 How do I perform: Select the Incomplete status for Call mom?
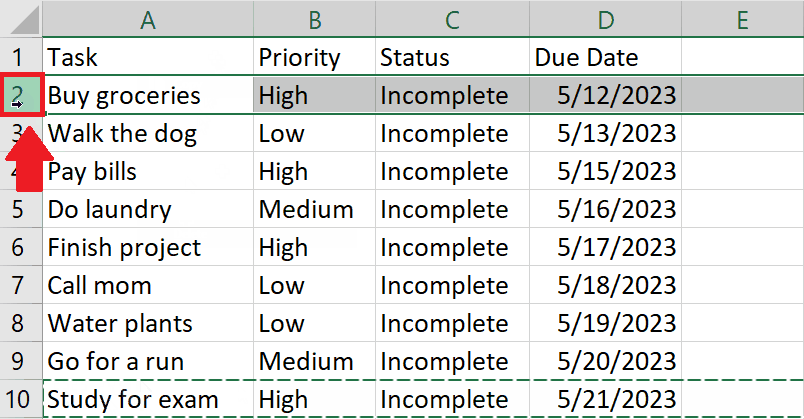[x=452, y=285]
